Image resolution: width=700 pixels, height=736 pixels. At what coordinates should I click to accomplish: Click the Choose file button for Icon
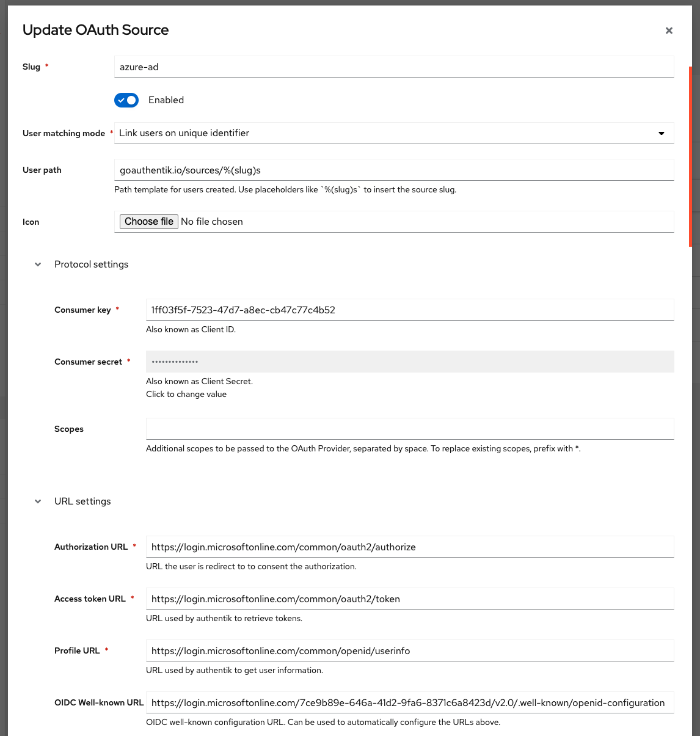(149, 222)
